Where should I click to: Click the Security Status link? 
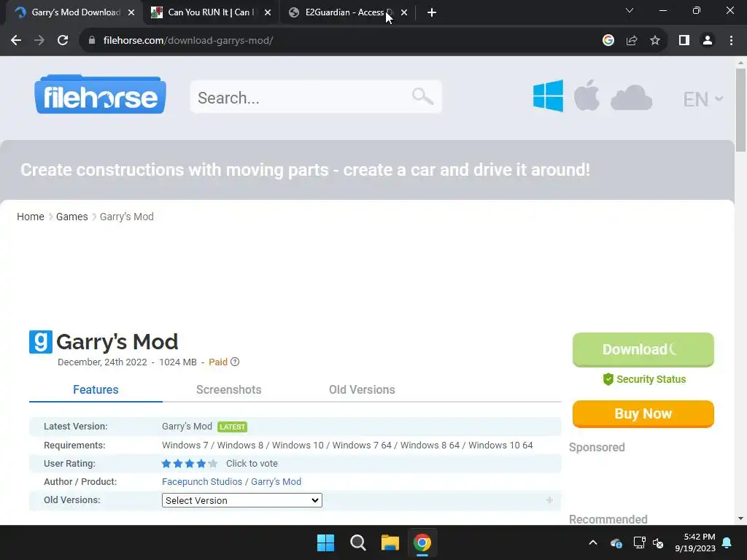644,379
